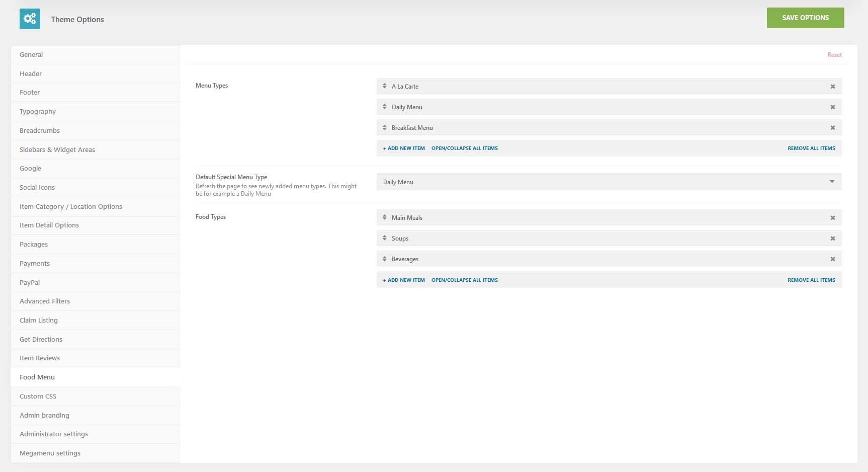Expand the Beverages item row
Image resolution: width=868 pixels, height=472 pixels.
pos(609,259)
